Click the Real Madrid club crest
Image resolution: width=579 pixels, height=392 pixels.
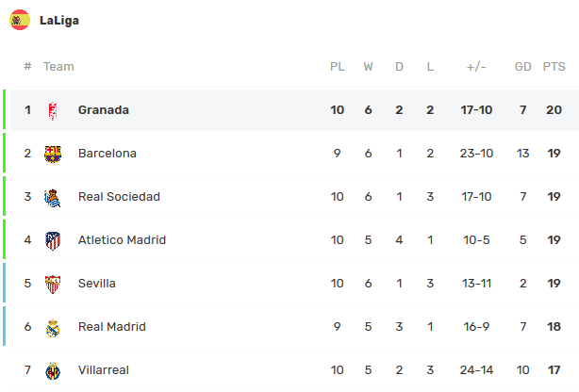pos(53,327)
